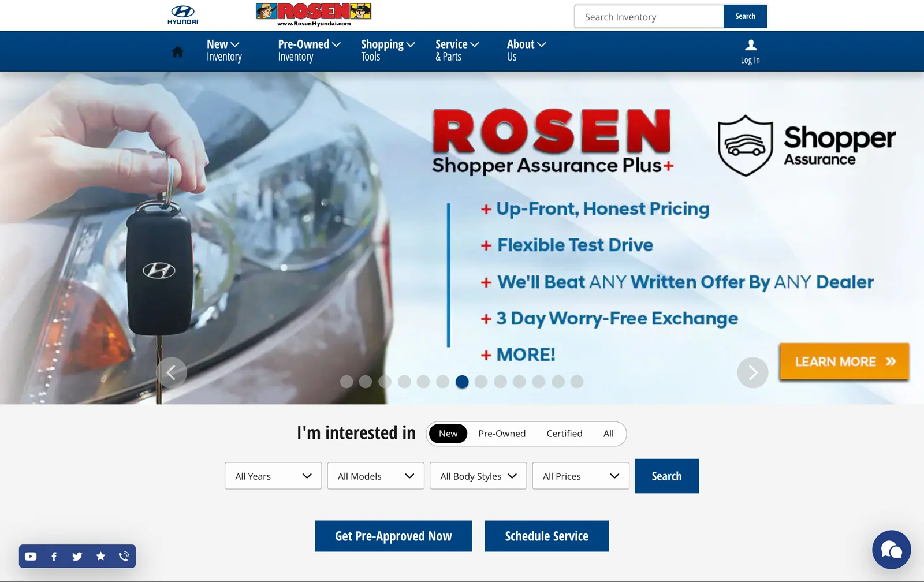This screenshot has width=924, height=582.
Task: Expand the New Inventory menu
Action: click(x=224, y=51)
